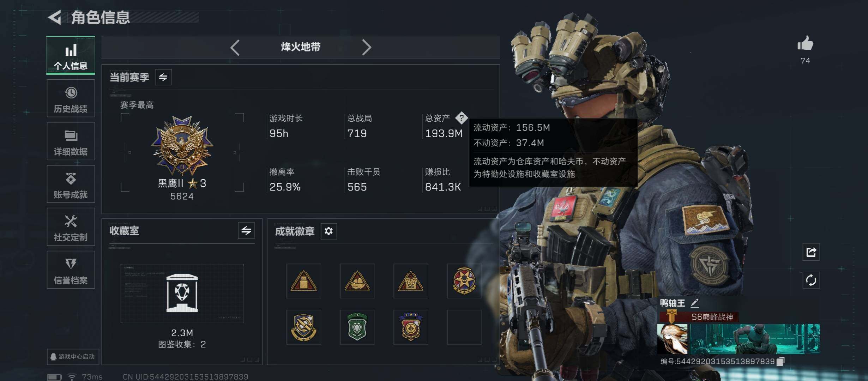Open the 详细数据 tab
The width and height of the screenshot is (868, 381).
tap(71, 141)
